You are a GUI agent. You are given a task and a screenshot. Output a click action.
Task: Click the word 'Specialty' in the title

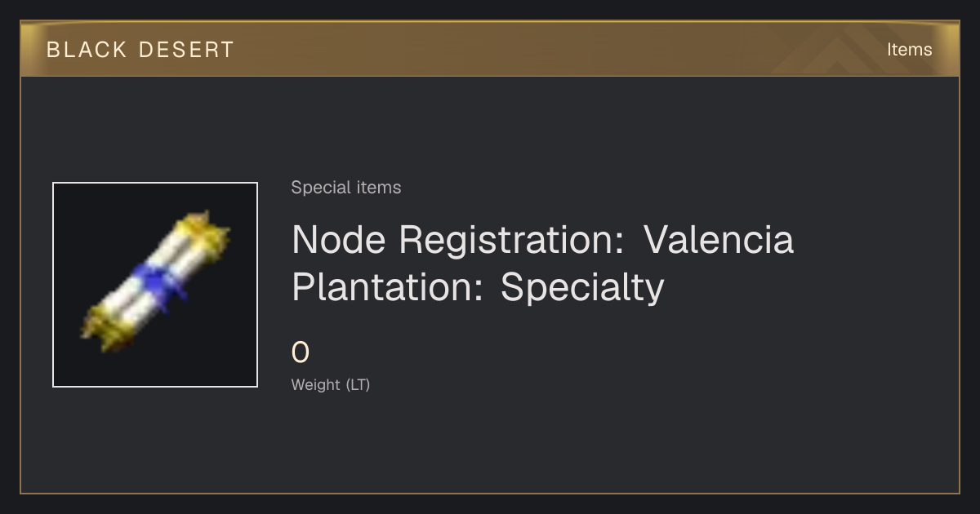tap(582, 287)
